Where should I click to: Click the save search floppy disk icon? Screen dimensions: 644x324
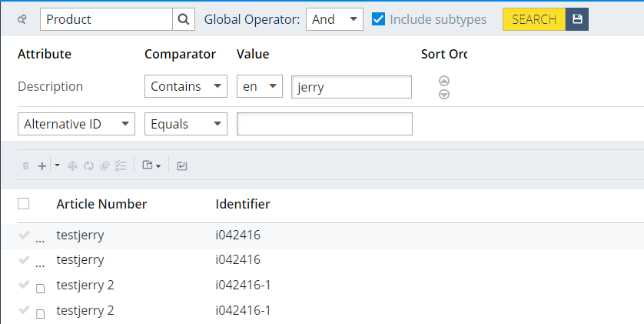(577, 19)
